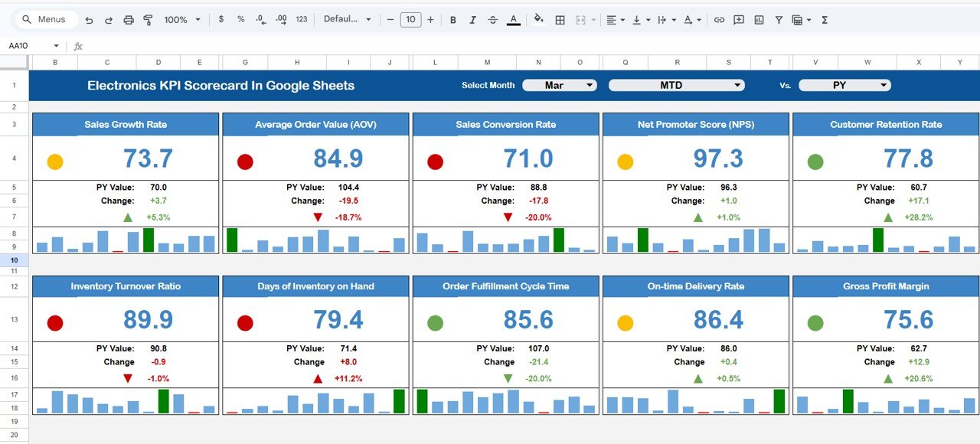Toggle strikethrough formatting
The width and height of the screenshot is (980, 444).
pos(492,20)
